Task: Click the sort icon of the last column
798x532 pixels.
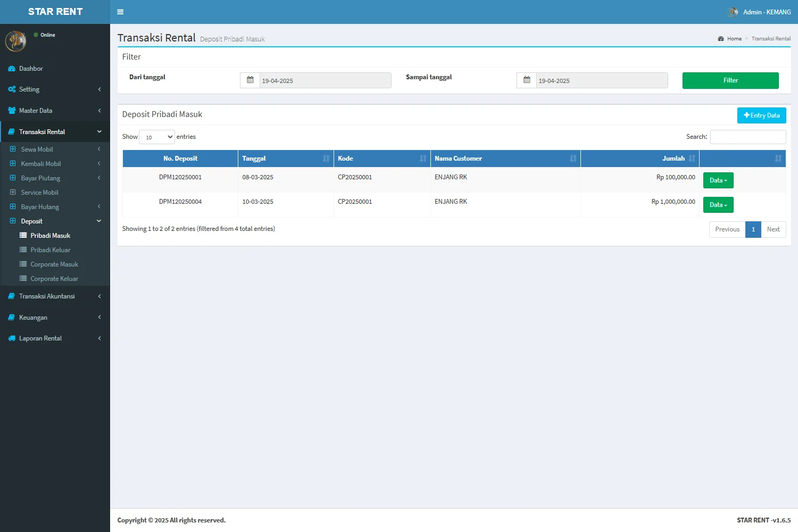Action: tap(778, 159)
